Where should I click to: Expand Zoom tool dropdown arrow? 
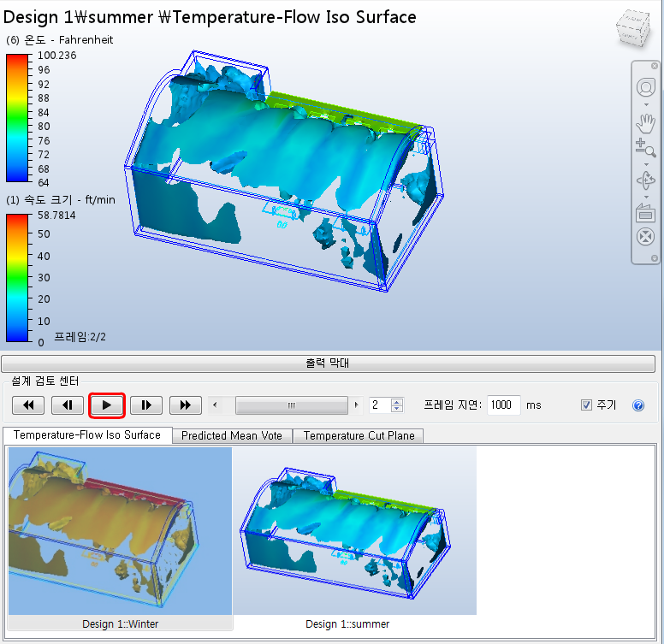click(x=646, y=164)
